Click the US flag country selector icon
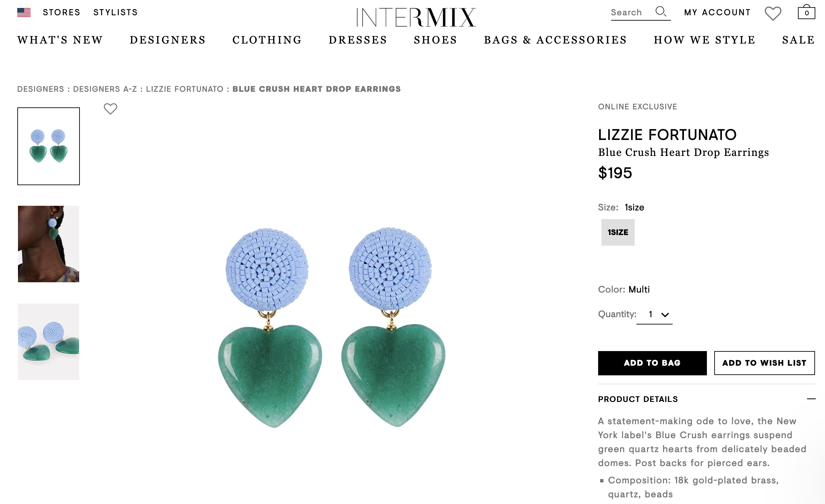Screen dimensions: 825x504 [24, 12]
